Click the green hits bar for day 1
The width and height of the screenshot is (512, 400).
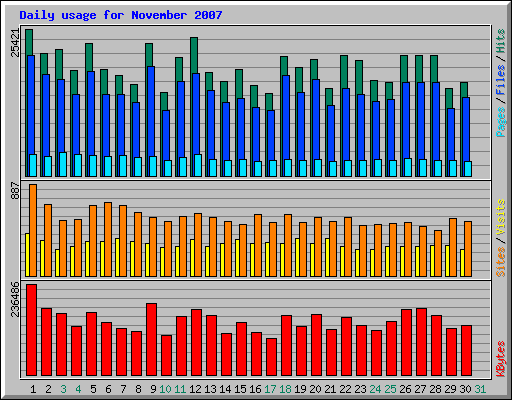click(x=29, y=42)
